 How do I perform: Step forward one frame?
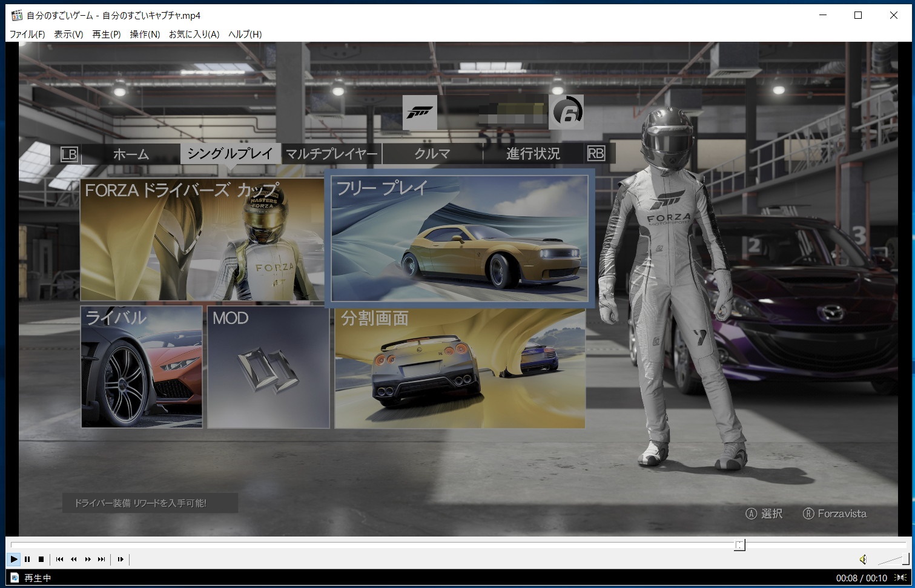pyautogui.click(x=121, y=559)
